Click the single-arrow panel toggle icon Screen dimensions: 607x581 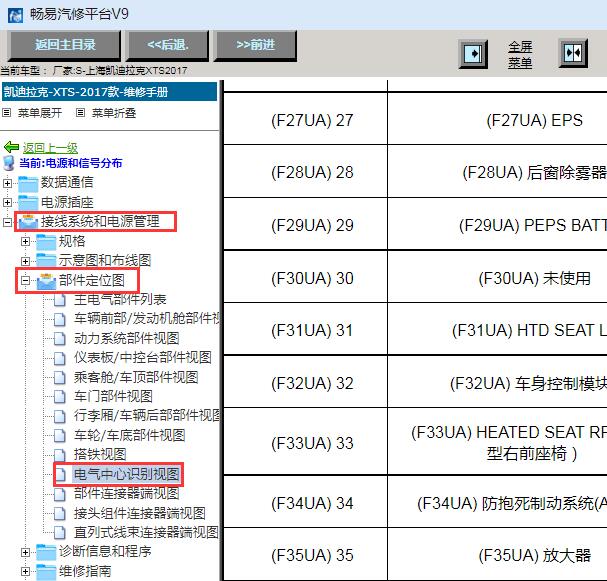pos(473,53)
